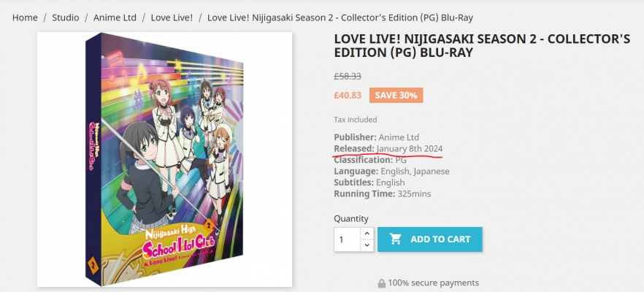The image size is (644, 292).
Task: Decrease quantity with the down arrow
Action: [367, 245]
